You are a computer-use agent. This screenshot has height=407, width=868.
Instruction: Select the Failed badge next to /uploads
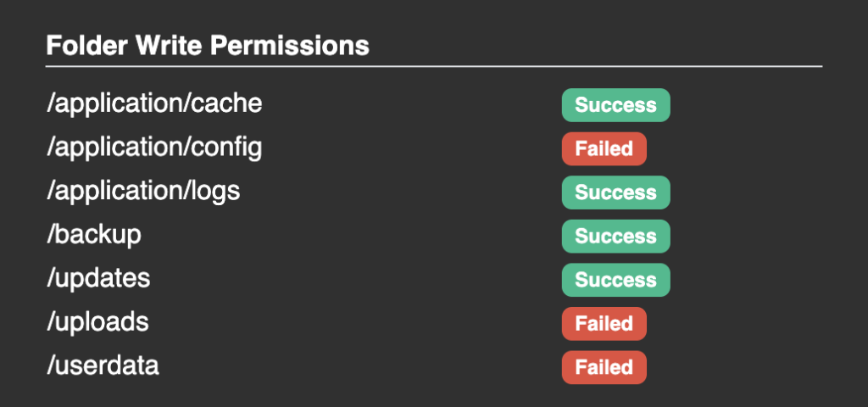tap(604, 324)
